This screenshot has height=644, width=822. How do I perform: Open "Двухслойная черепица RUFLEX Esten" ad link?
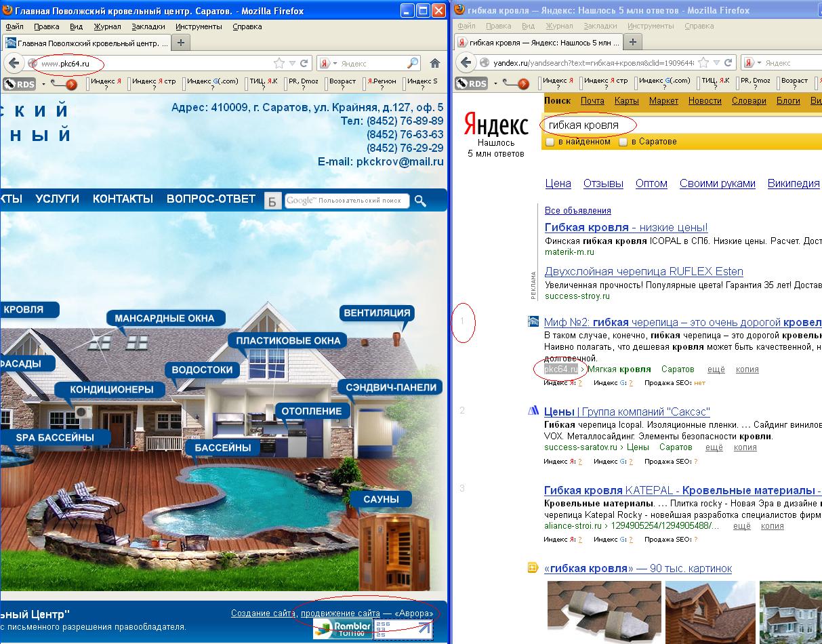644,271
